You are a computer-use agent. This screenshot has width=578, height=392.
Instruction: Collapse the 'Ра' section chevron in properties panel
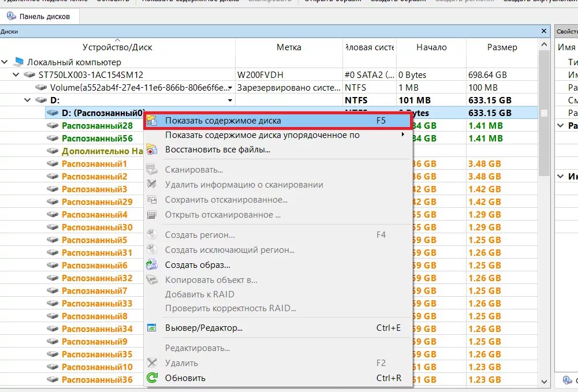click(x=560, y=126)
